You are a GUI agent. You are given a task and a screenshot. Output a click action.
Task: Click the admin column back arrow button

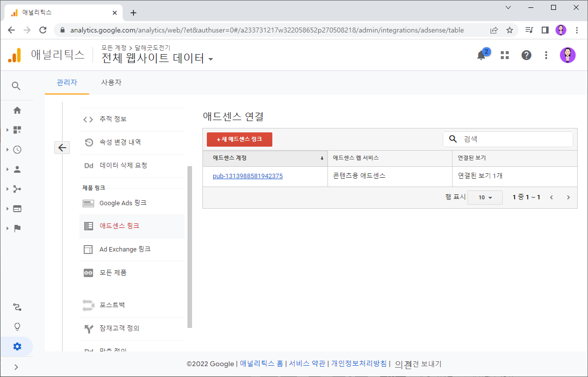click(62, 148)
